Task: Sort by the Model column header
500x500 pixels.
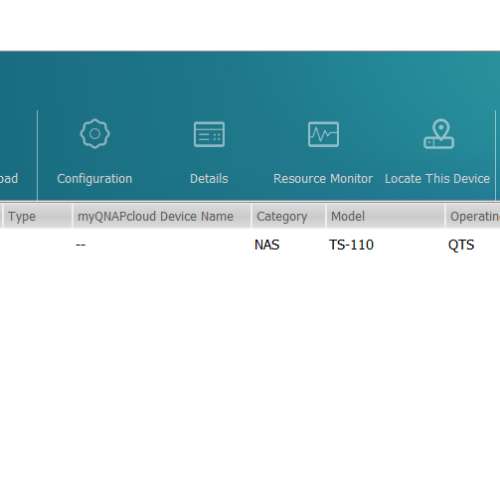Action: (x=385, y=216)
